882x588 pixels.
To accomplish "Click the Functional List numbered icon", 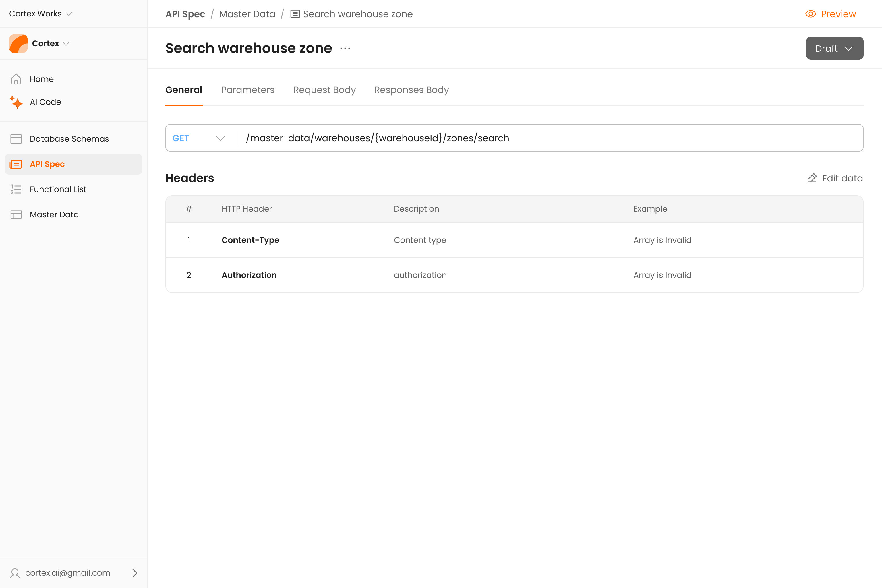I will click(x=16, y=189).
